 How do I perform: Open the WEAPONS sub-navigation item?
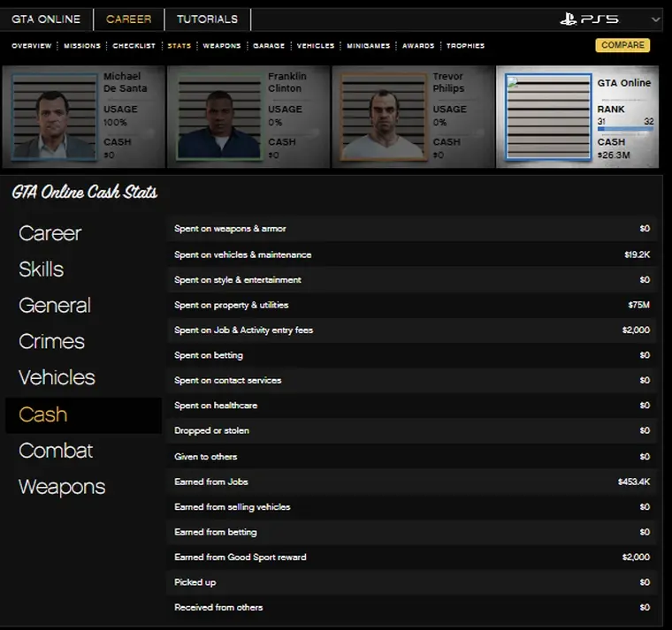222,46
